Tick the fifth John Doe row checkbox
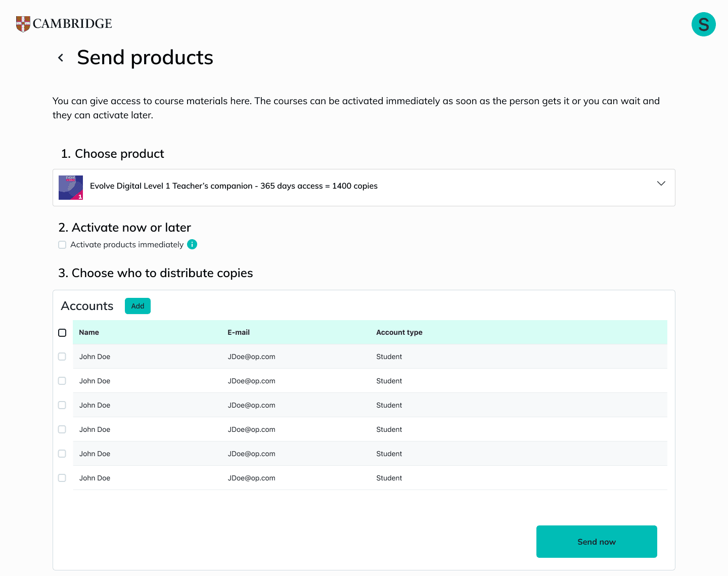 pos(62,454)
